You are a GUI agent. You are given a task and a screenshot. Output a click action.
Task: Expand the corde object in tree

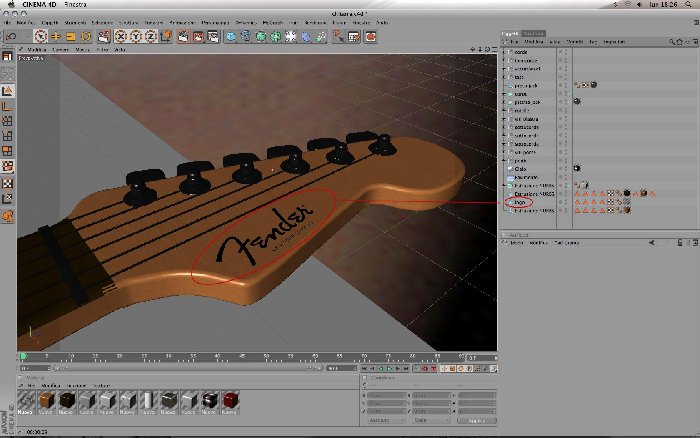tap(504, 52)
